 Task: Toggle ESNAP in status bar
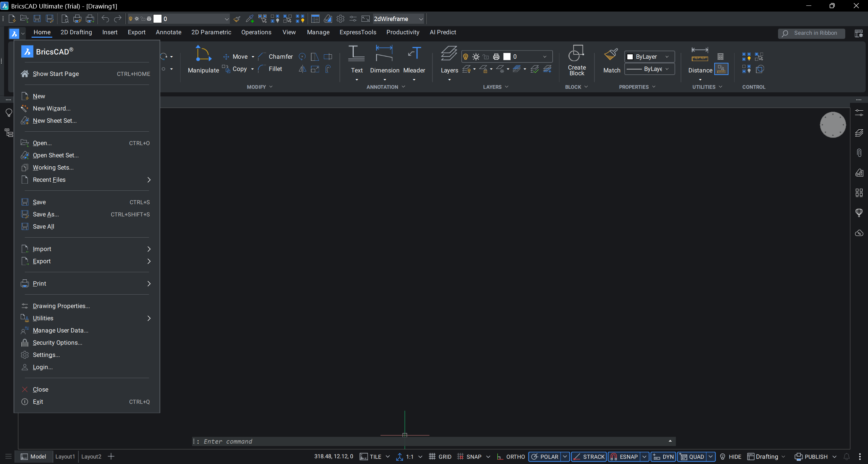(x=624, y=457)
